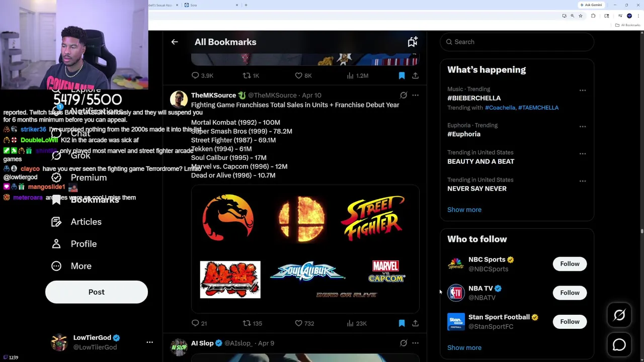View analytics showing 1.2M views

357,75
